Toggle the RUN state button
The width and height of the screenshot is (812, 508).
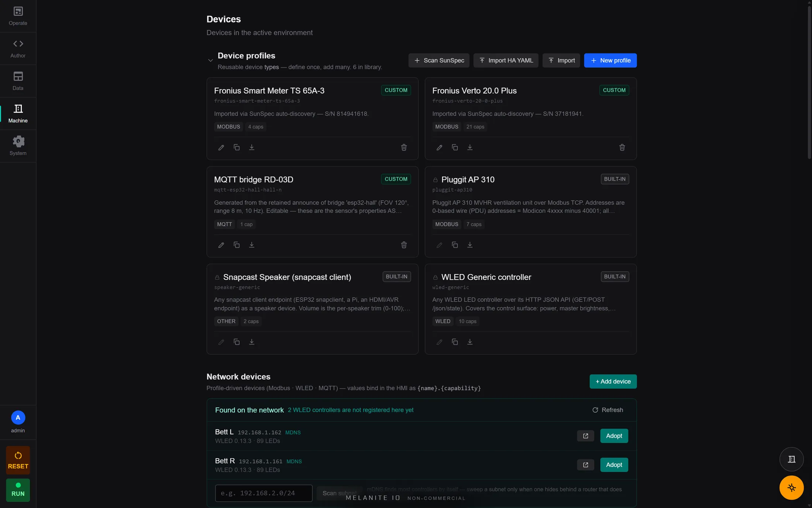[x=18, y=490]
